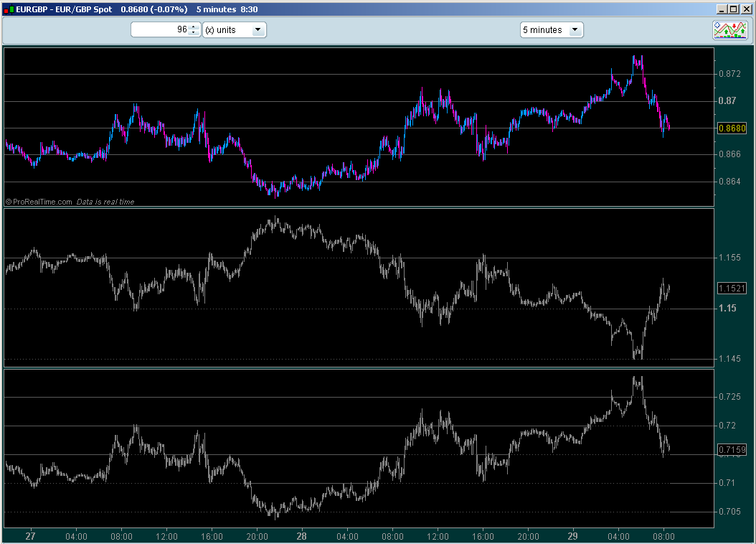This screenshot has width=756, height=544.
Task: Click the date label 29 on time axis
Action: pos(572,536)
